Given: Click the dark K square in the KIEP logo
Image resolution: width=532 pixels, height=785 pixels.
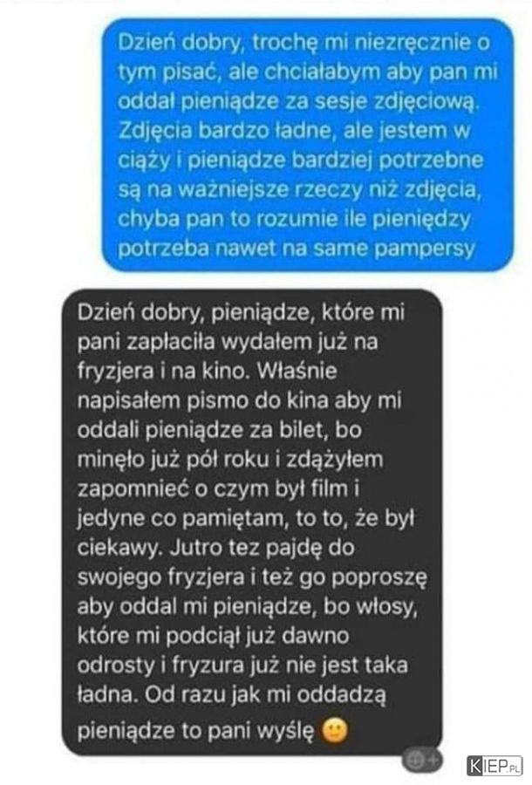Looking at the screenshot, I should [474, 766].
